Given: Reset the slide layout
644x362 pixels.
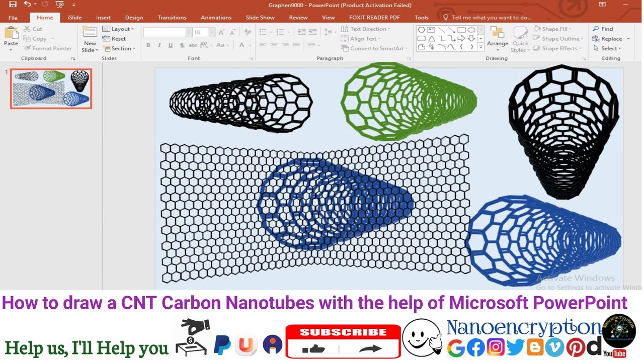Looking at the screenshot, I should [115, 39].
